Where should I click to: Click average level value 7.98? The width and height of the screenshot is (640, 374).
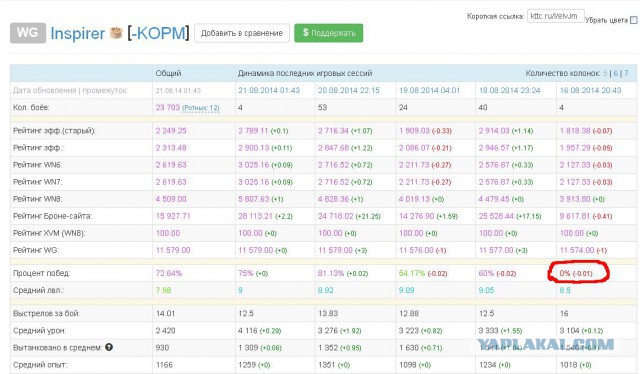(x=163, y=290)
